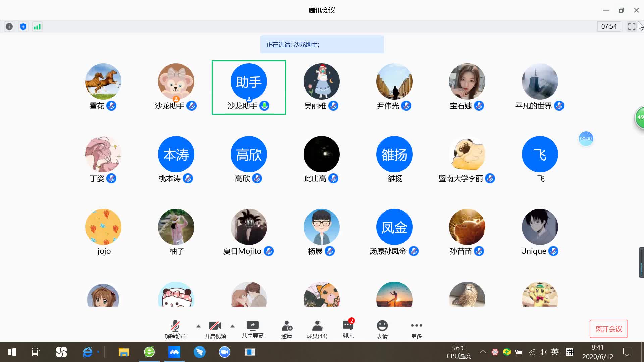Expand hidden icons in the system tray

483,352
